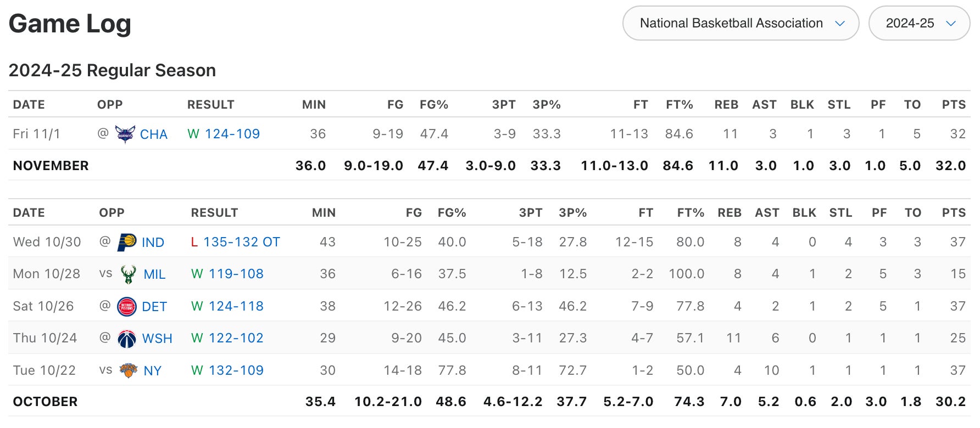The image size is (980, 428).
Task: Open the NY team link
Action: tap(153, 371)
